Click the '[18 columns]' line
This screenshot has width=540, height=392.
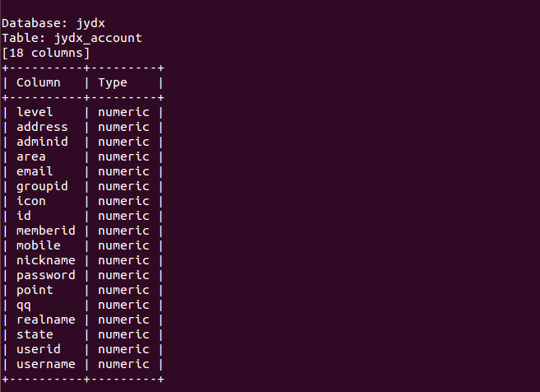[46, 53]
